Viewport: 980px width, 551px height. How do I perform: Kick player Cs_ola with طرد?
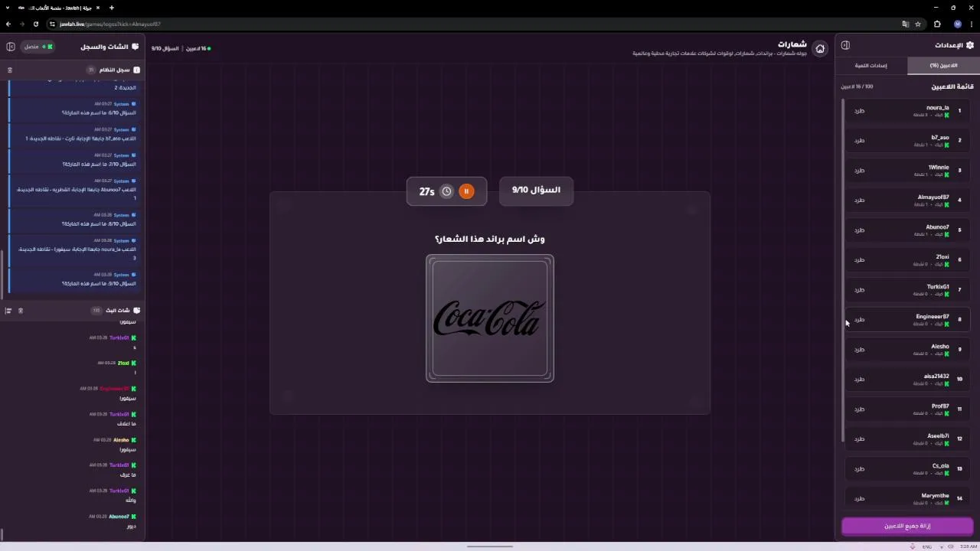[859, 469]
